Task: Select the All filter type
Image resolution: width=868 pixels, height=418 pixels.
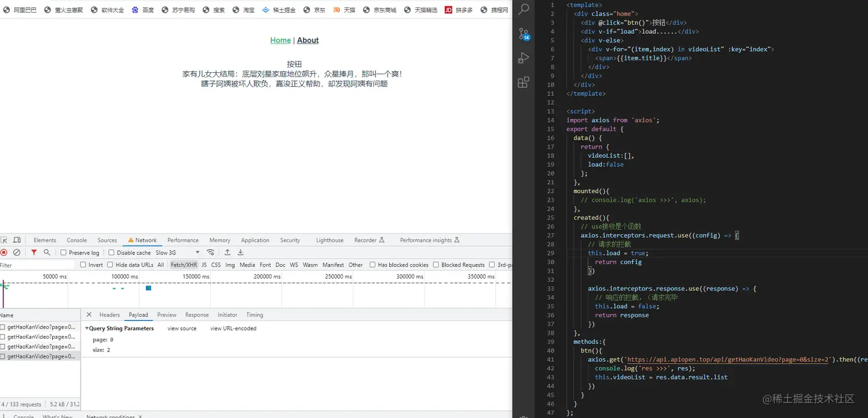Action: pos(161,265)
